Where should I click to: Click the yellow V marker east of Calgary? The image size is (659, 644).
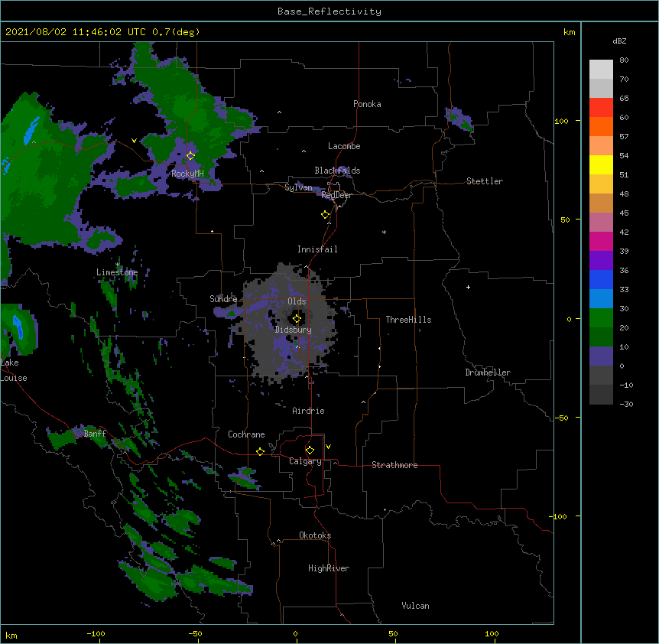(328, 447)
